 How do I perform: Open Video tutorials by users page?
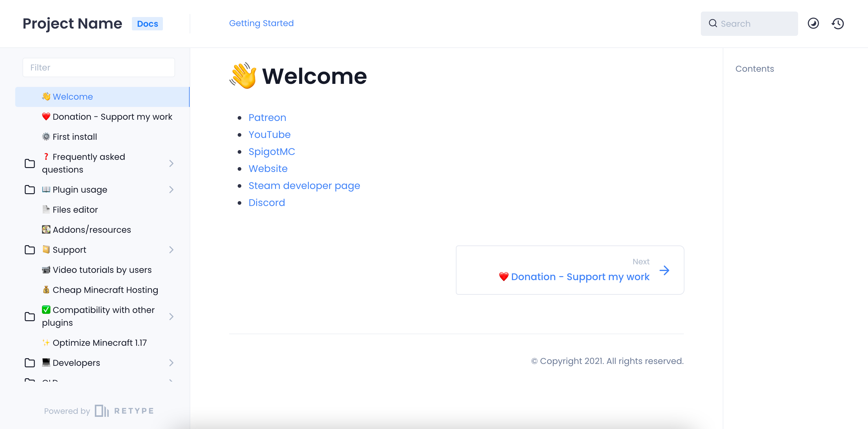point(102,269)
